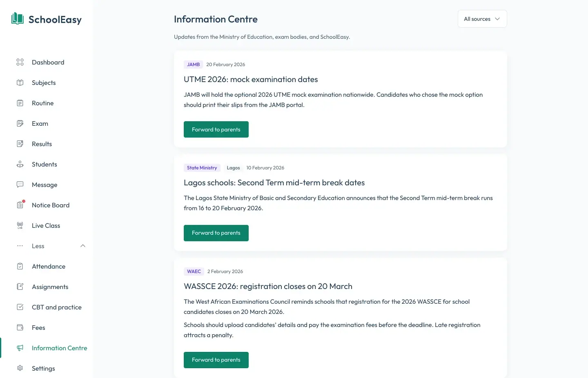588x378 pixels.
Task: Click the Message chat bubble icon
Action: click(20, 185)
